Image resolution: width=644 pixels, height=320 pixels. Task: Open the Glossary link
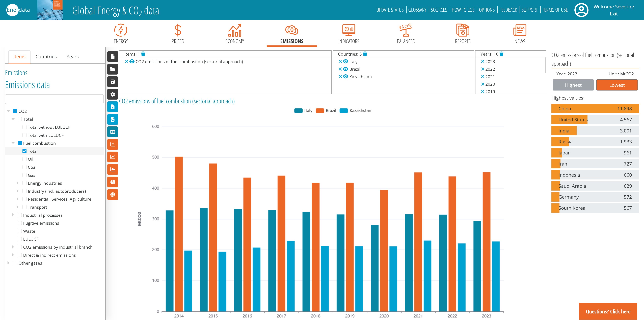(x=417, y=10)
